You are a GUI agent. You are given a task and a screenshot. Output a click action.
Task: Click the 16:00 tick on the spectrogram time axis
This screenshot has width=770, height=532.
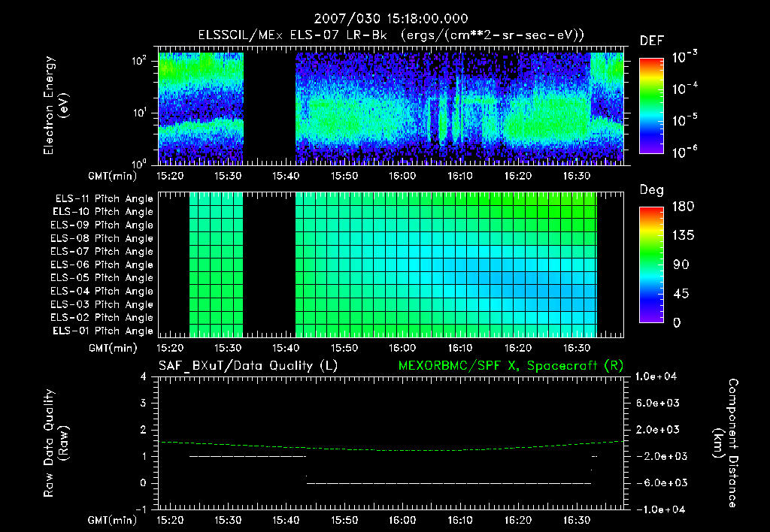click(402, 176)
